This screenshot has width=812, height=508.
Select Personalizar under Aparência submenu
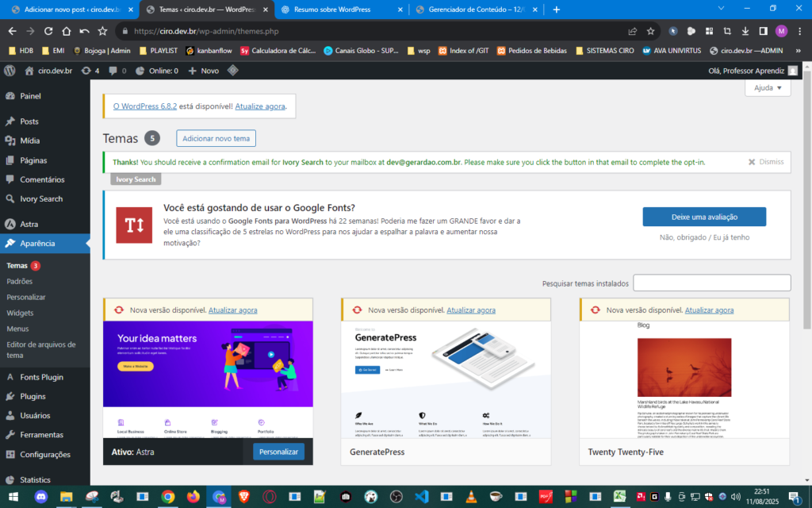tap(26, 297)
